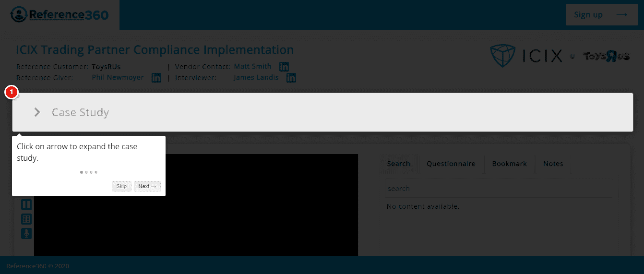Open Matt Smith vendor contact link

point(252,67)
